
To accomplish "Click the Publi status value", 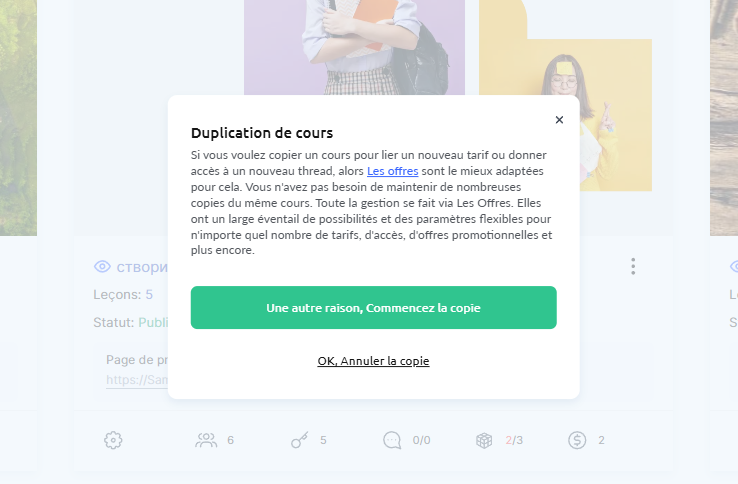I will click(x=153, y=323).
